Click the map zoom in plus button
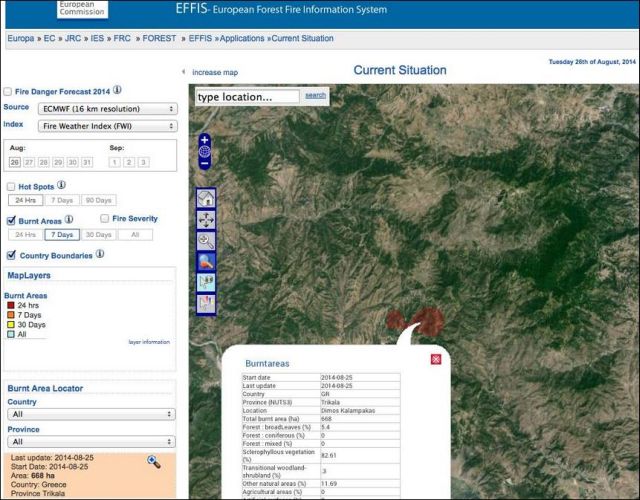 205,139
